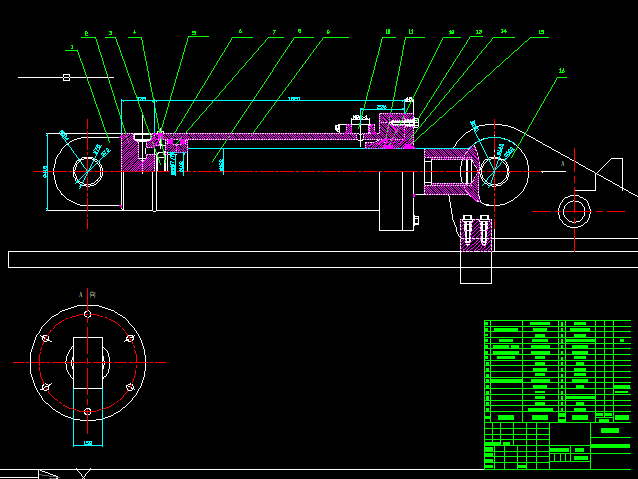Click the green parts list title block
638x479 pixels.
point(557,395)
